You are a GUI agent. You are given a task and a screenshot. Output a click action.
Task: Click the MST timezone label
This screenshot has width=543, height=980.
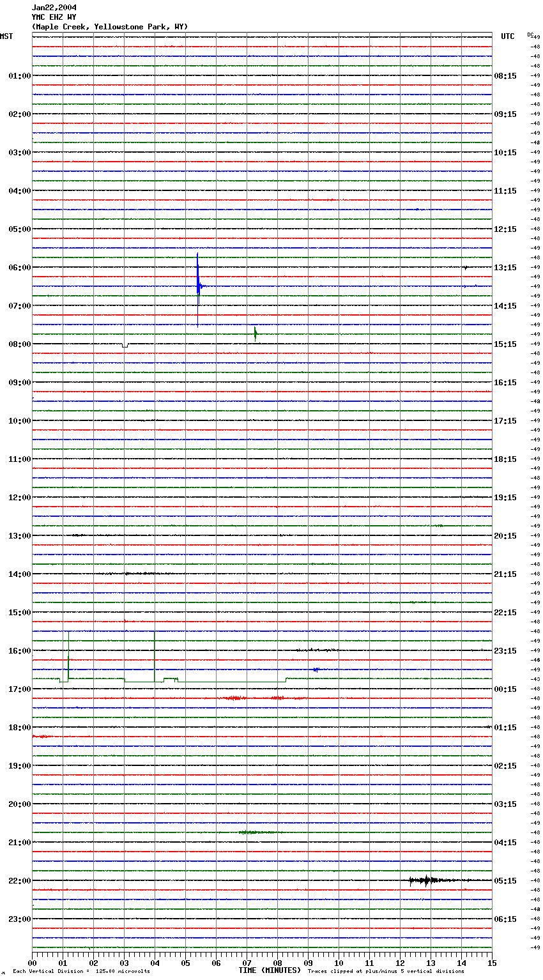click(x=6, y=36)
